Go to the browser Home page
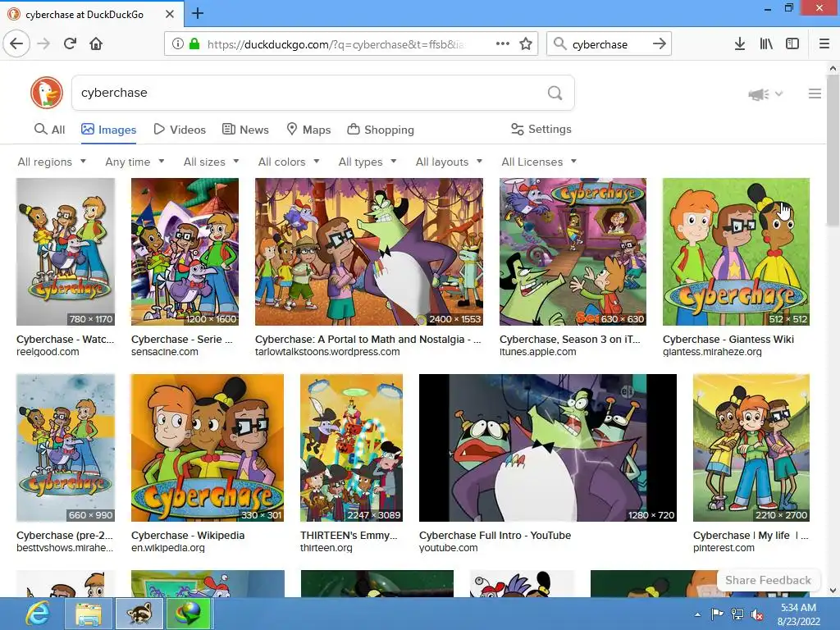840x630 pixels. coord(96,43)
